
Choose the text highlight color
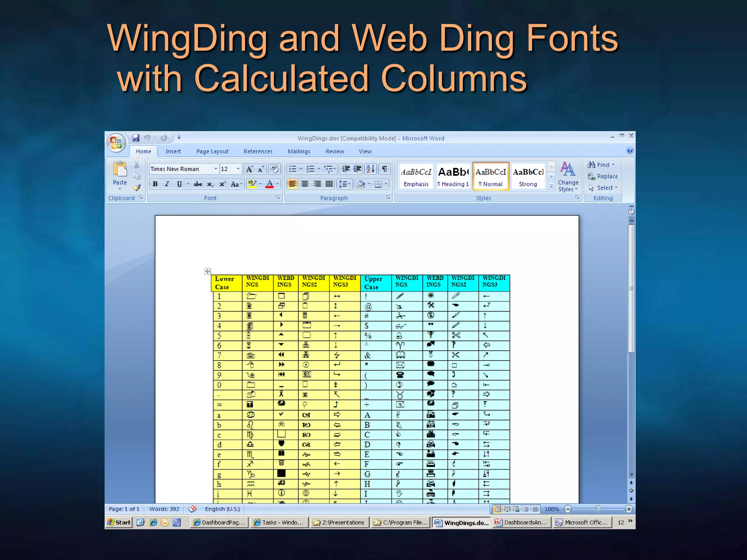click(252, 184)
